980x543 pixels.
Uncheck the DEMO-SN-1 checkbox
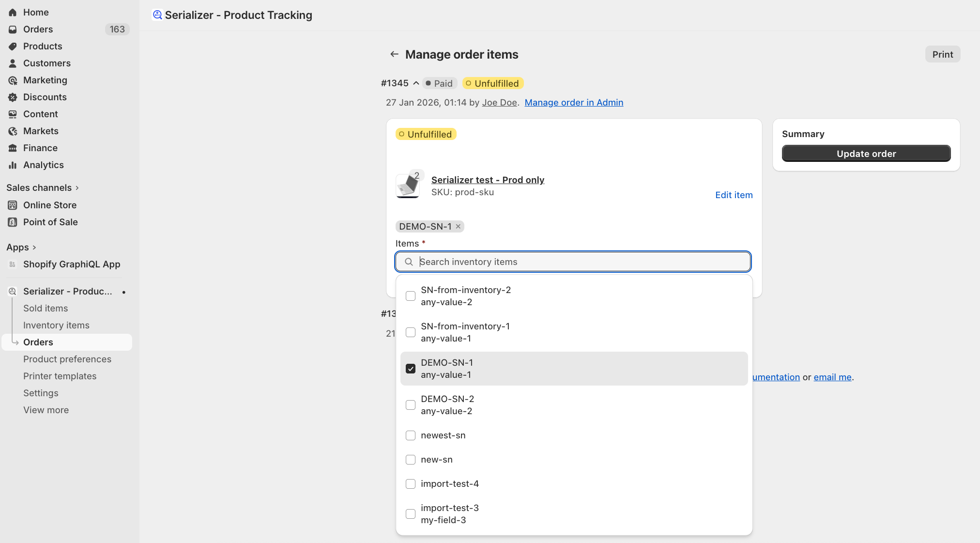pyautogui.click(x=411, y=369)
